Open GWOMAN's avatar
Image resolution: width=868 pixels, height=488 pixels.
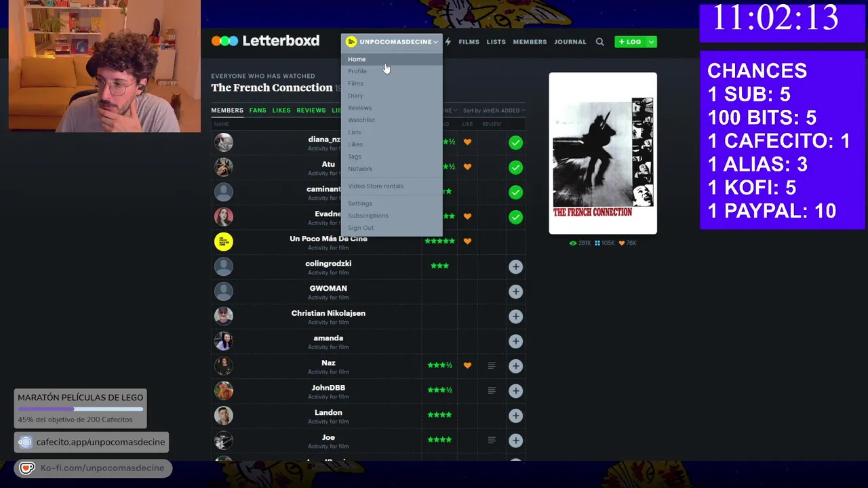pyautogui.click(x=224, y=291)
